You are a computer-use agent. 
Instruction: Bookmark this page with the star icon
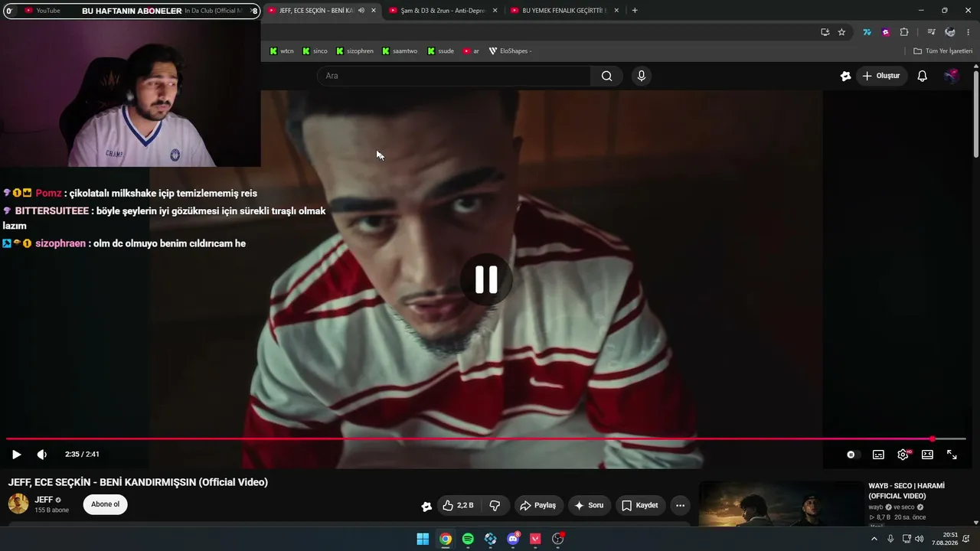click(x=841, y=32)
